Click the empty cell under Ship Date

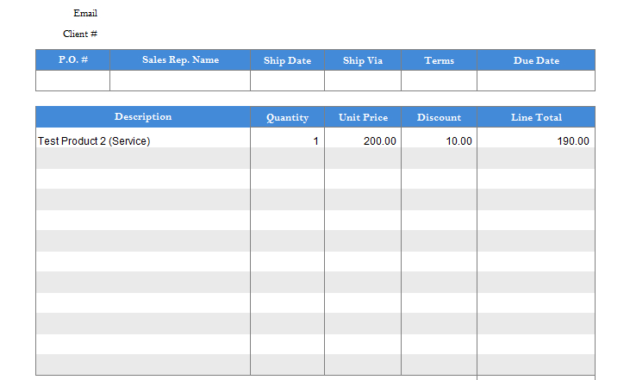tap(287, 81)
